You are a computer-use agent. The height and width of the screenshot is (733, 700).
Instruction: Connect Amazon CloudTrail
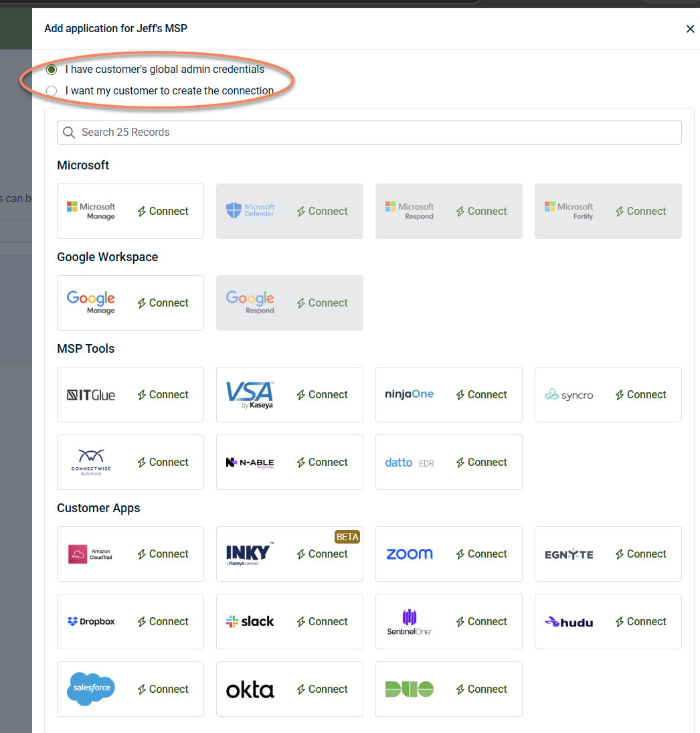click(x=163, y=554)
